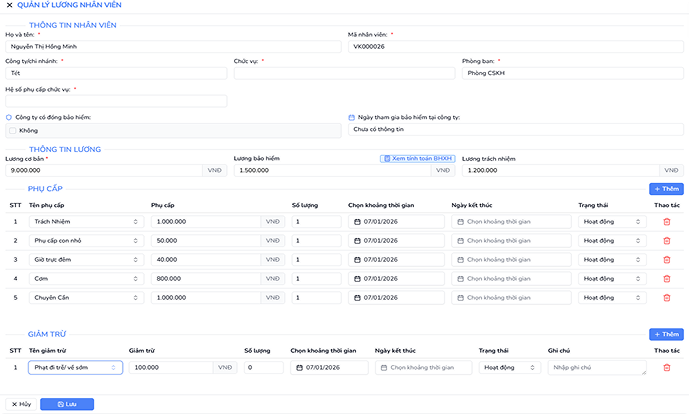Click trash icon for Cơm allowance
The height and width of the screenshot is (414, 689).
tap(667, 278)
